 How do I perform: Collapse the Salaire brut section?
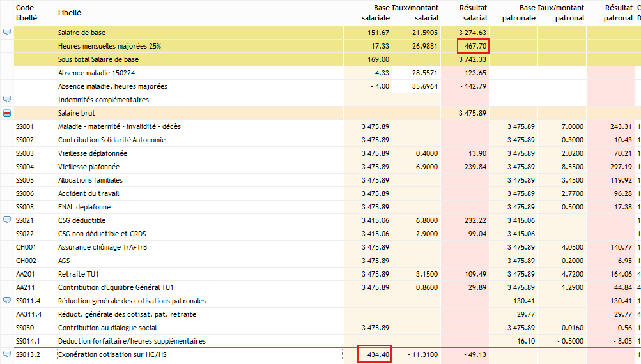(x=7, y=113)
